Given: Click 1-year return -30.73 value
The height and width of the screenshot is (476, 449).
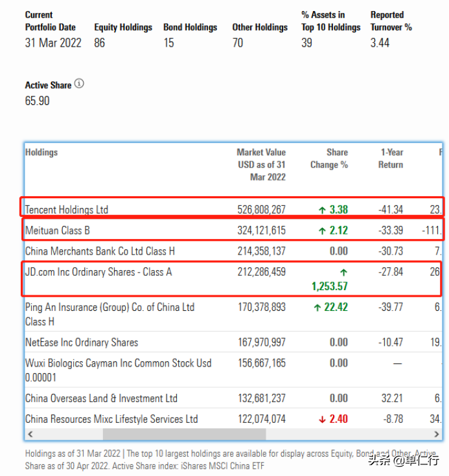Looking at the screenshot, I should [391, 251].
